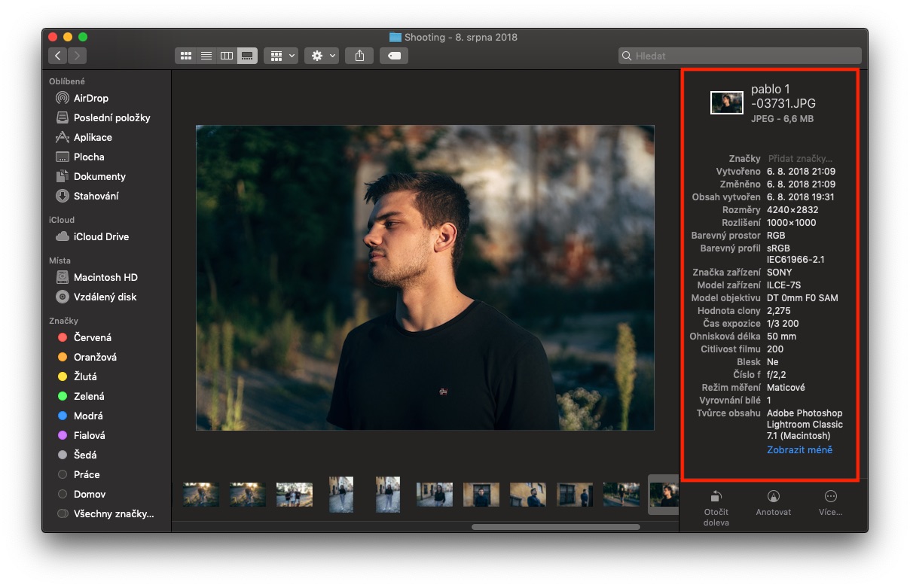This screenshot has width=910, height=588.
Task: Open AirDrop in the sidebar
Action: (90, 98)
